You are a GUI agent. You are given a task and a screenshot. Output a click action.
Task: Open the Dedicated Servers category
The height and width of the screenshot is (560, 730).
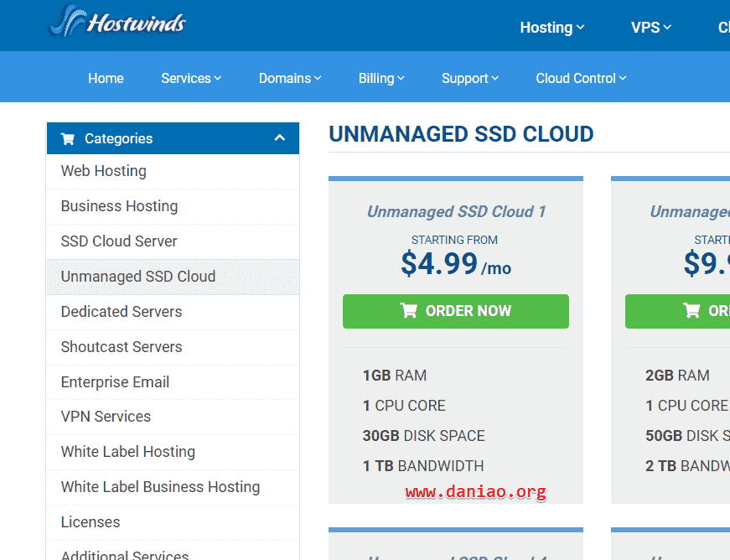173,313
